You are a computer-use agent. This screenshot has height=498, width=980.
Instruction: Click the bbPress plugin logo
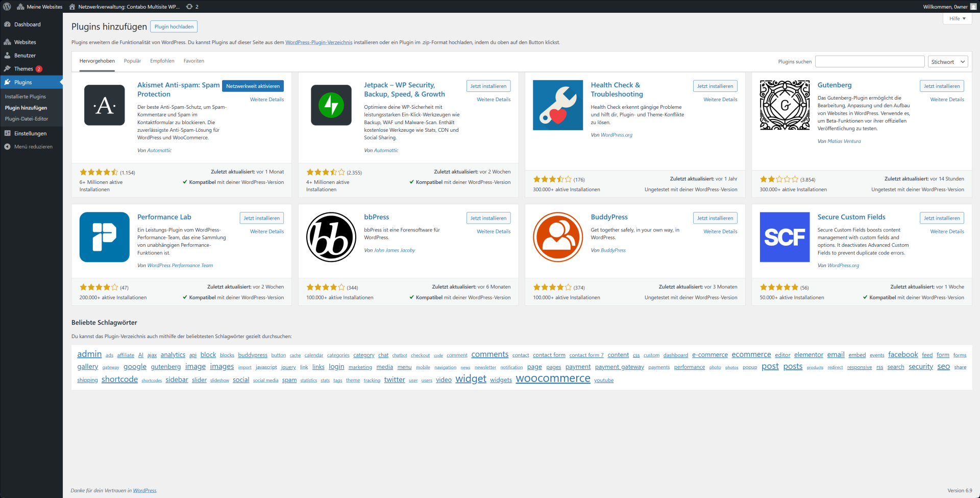(x=331, y=236)
